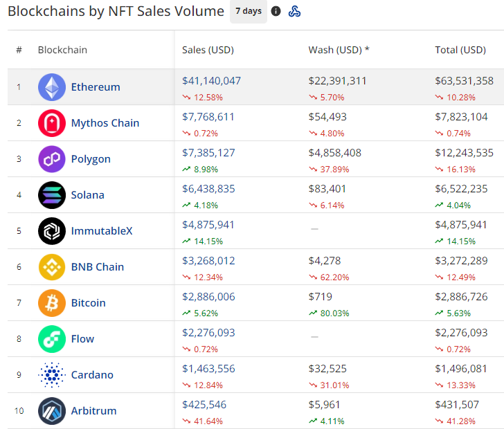The width and height of the screenshot is (504, 429).
Task: Open the Flow blockchain link
Action: point(82,339)
